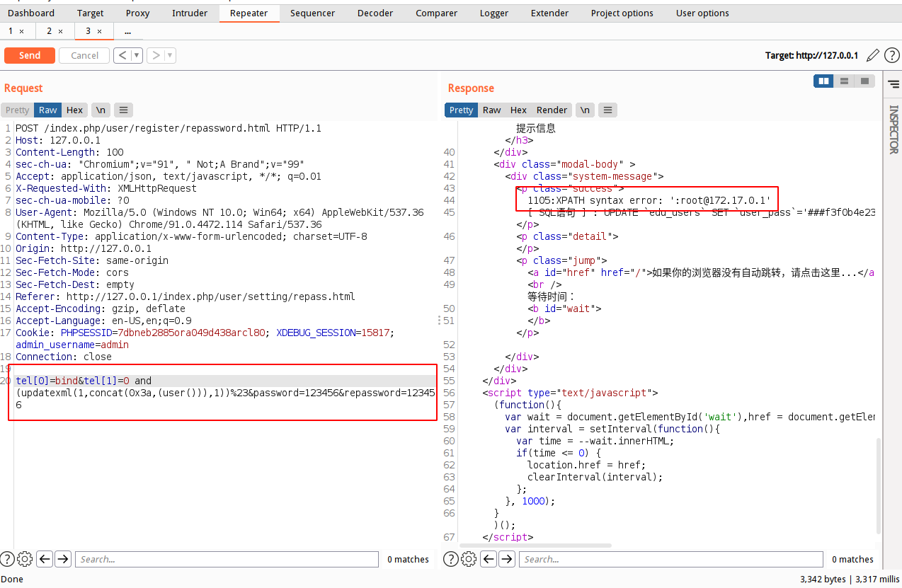The height and width of the screenshot is (588, 902).
Task: Focus the Request search input field
Action: pyautogui.click(x=227, y=559)
